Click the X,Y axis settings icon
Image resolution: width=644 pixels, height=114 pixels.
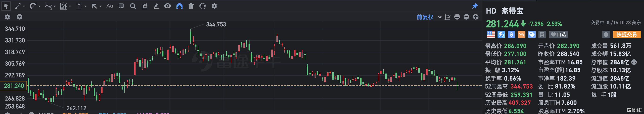[448, 17]
